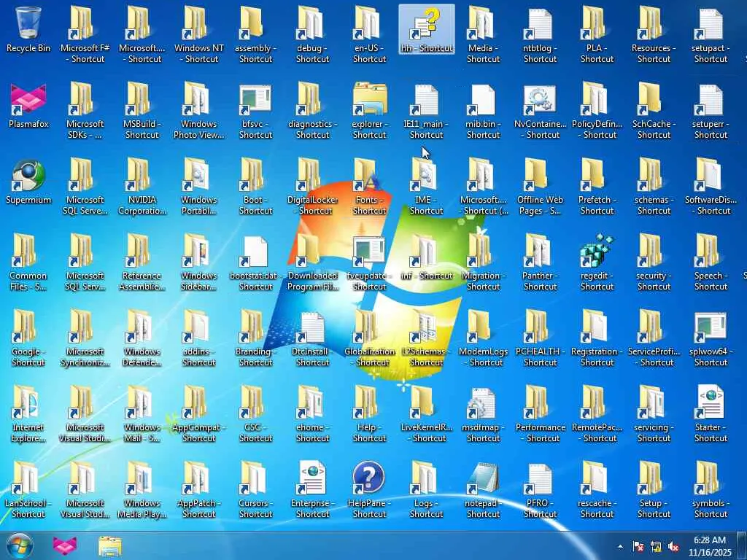This screenshot has width=747, height=560.
Task: Select the Recycle Bin desktop icon
Action: 28,29
